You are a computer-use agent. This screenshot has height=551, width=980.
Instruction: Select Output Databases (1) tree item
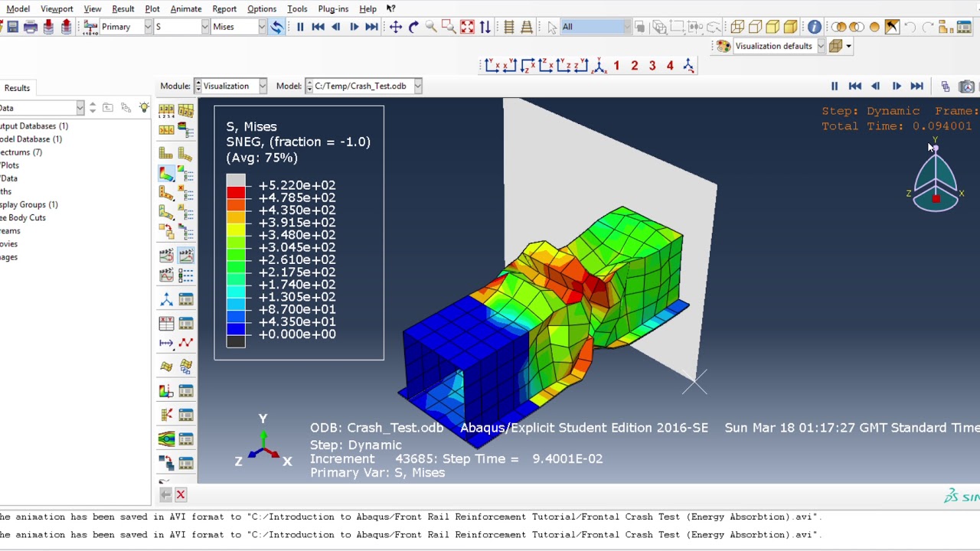34,126
